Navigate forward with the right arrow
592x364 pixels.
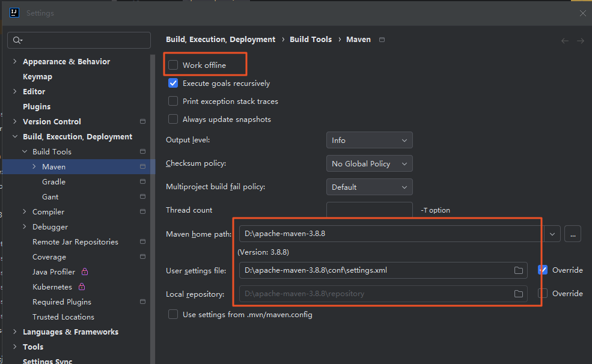click(581, 41)
